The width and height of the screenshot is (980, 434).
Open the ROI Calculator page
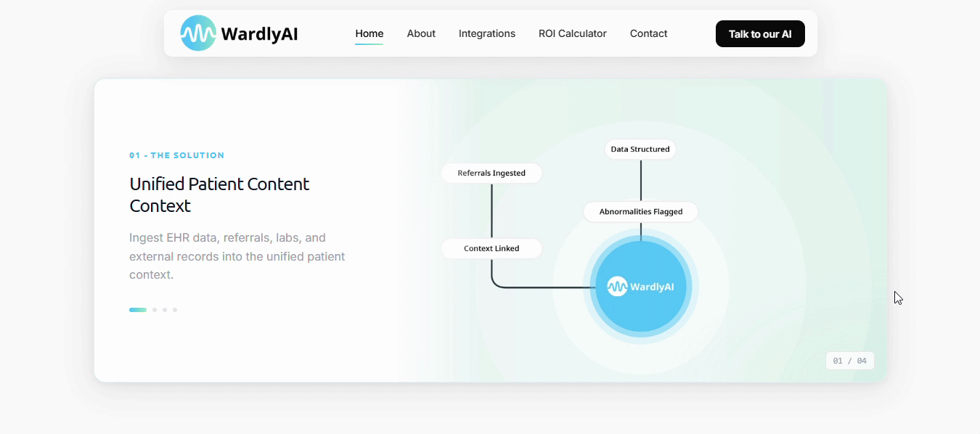tap(572, 33)
